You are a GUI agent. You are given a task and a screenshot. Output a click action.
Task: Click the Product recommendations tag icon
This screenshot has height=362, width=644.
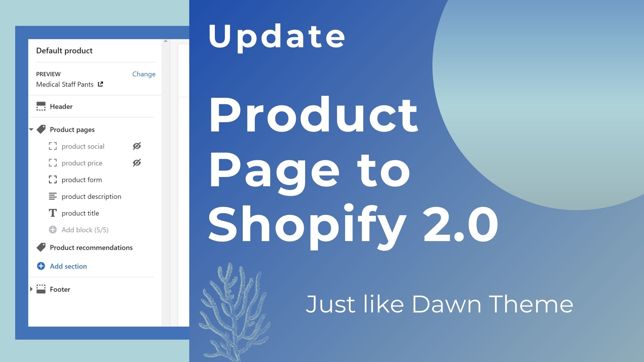click(x=41, y=247)
